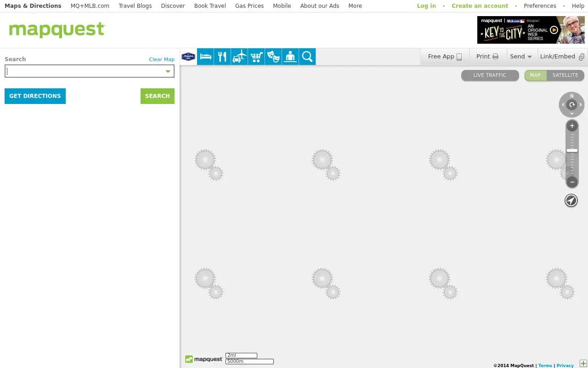Click the Get Directions button
The image size is (588, 368).
(x=35, y=96)
